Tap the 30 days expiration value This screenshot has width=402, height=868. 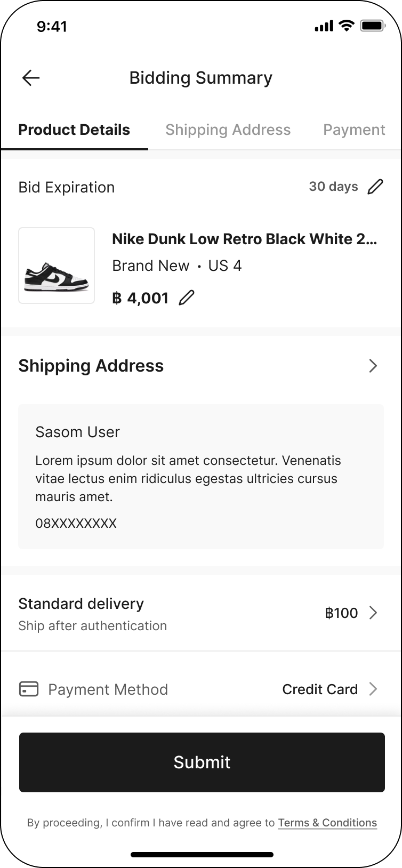click(333, 187)
